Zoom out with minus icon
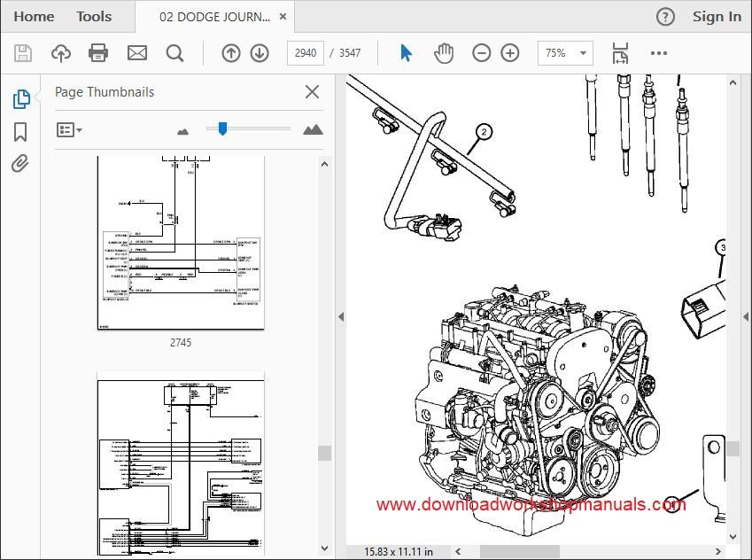The height and width of the screenshot is (560, 752). tap(482, 53)
